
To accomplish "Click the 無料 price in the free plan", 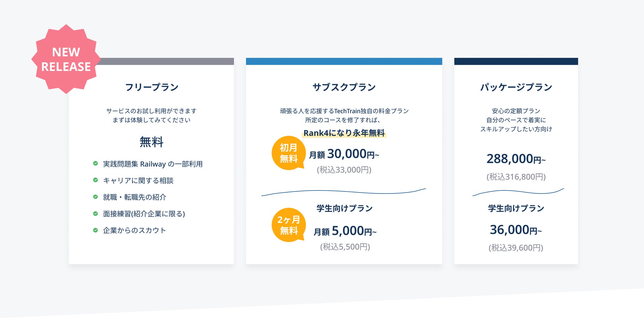I will click(152, 142).
